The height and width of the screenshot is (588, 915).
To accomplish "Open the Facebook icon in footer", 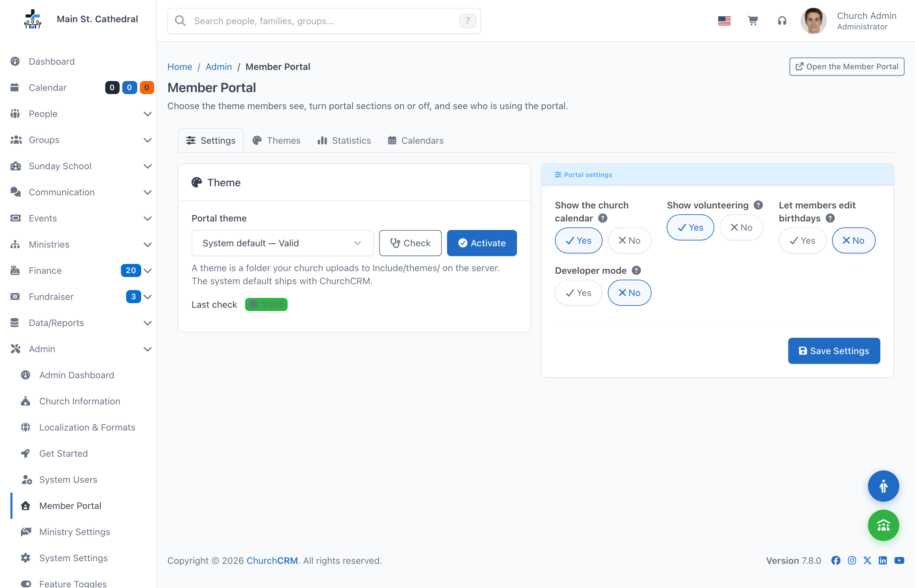I will (x=836, y=560).
